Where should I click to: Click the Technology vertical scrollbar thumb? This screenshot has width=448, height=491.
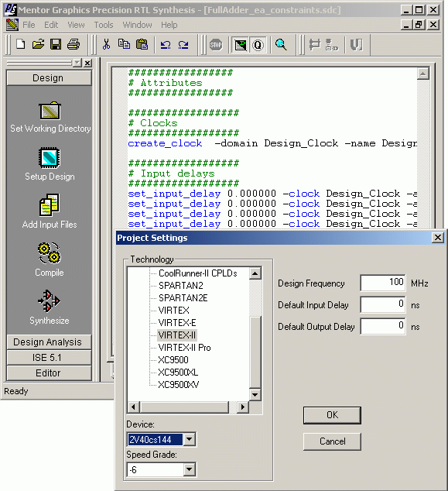coord(255,352)
